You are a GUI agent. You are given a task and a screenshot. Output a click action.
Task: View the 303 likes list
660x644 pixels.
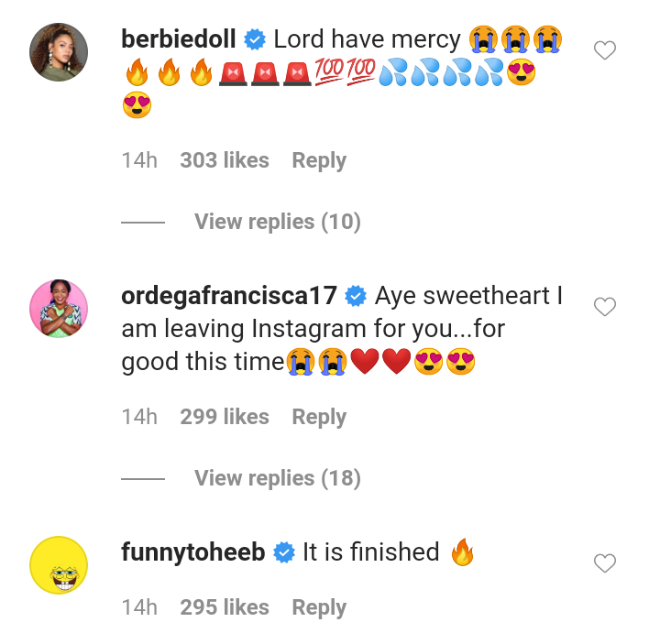pyautogui.click(x=225, y=160)
